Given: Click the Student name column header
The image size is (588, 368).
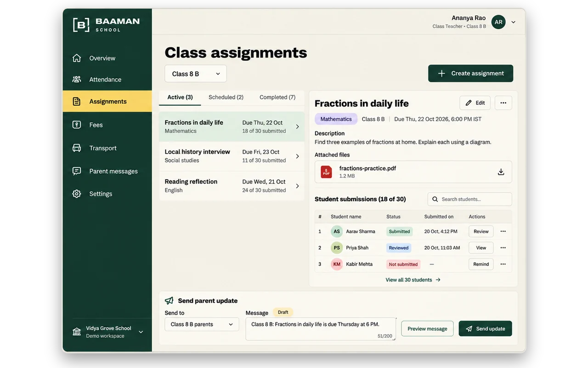Looking at the screenshot, I should click(346, 217).
